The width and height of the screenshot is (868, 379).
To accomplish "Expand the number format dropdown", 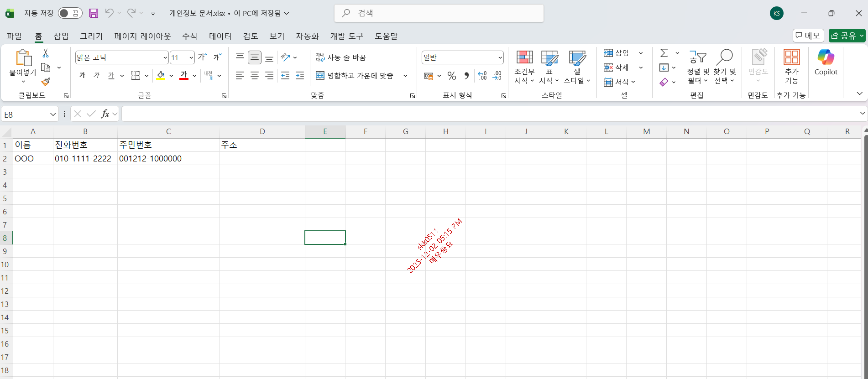I will tap(500, 57).
